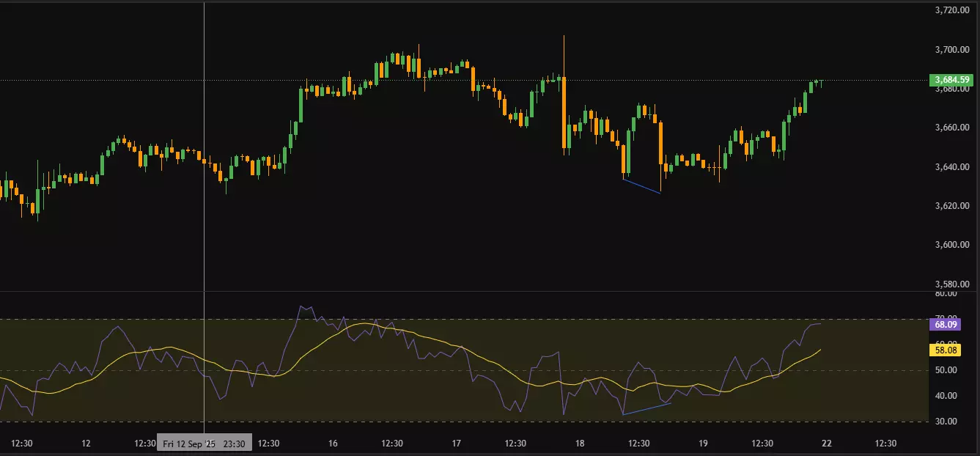Click the 3,720.00 price axis label
The height and width of the screenshot is (456, 980).
(x=951, y=10)
